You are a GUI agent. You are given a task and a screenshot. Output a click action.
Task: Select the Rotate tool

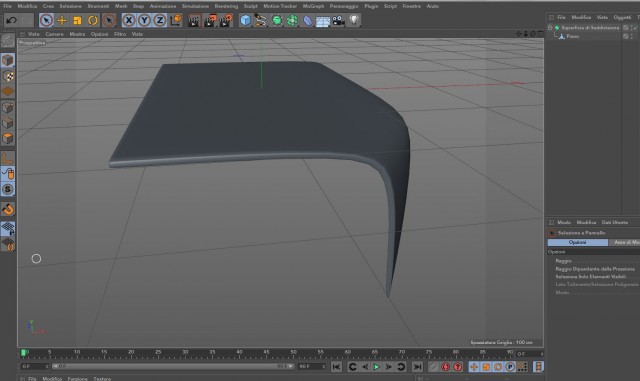(x=93, y=20)
